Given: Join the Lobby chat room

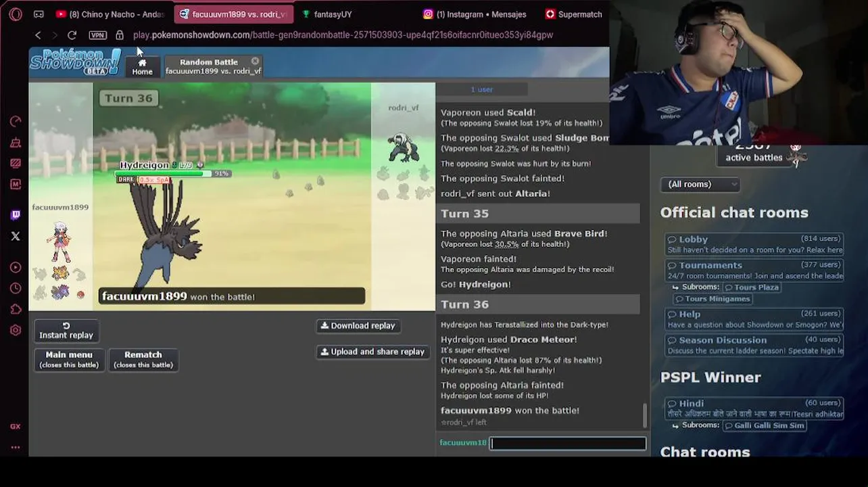Looking at the screenshot, I should [x=754, y=244].
